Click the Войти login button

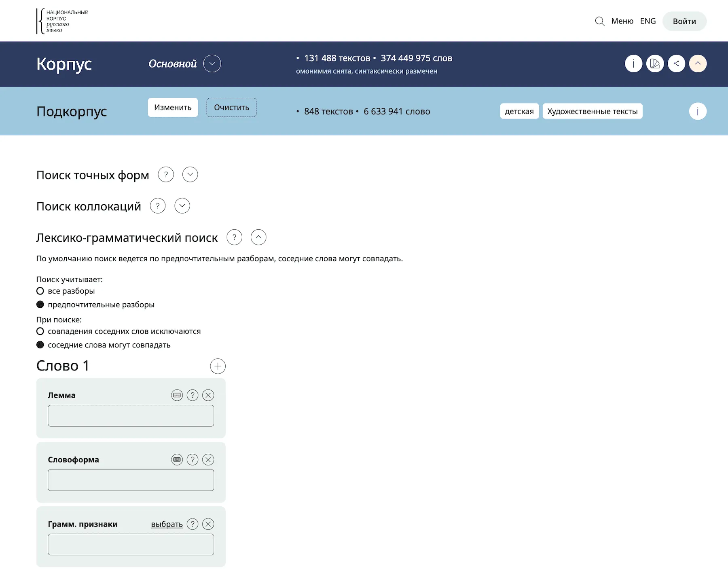[x=684, y=21]
